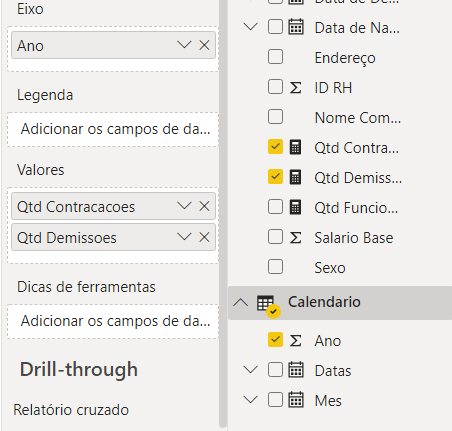Select the Calendario table name
Image resolution: width=452 pixels, height=431 pixels.
pos(324,302)
